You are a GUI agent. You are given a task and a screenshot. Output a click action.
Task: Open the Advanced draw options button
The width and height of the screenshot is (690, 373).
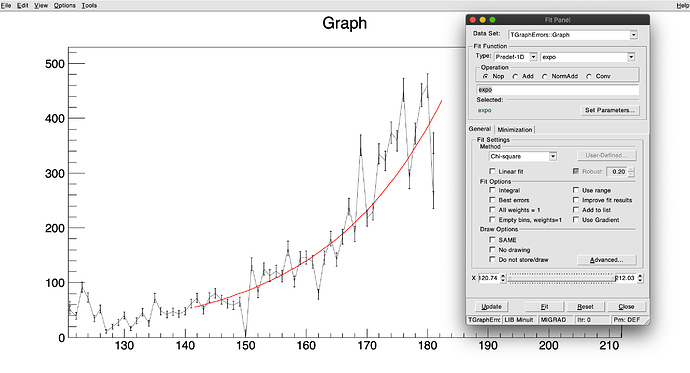pyautogui.click(x=606, y=260)
